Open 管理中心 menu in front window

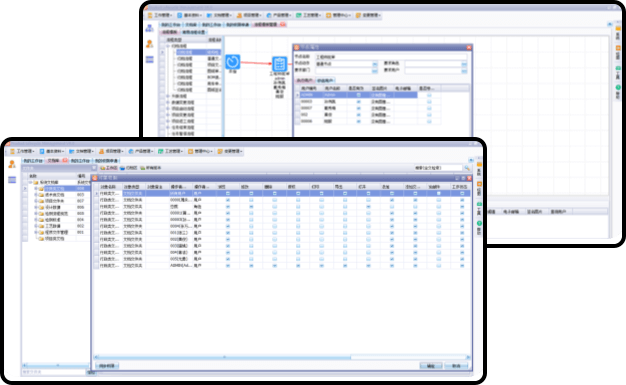click(200, 151)
